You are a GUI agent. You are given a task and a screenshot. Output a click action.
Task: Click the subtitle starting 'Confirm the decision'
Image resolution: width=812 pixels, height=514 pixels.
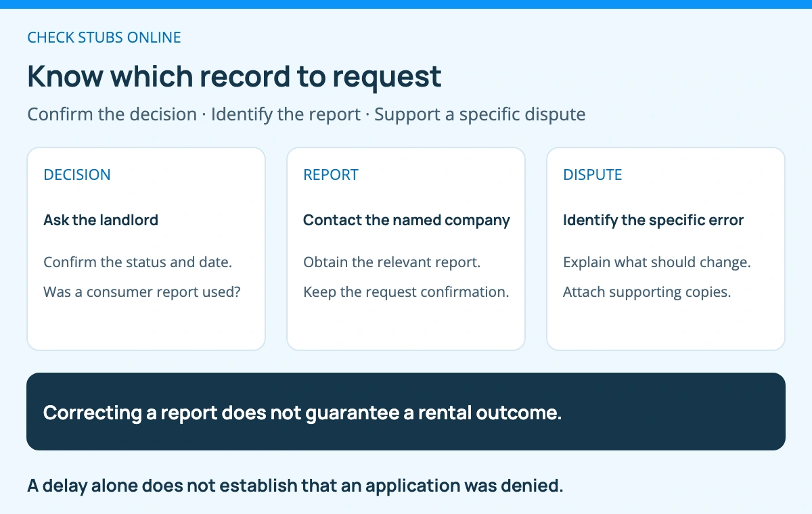click(306, 114)
